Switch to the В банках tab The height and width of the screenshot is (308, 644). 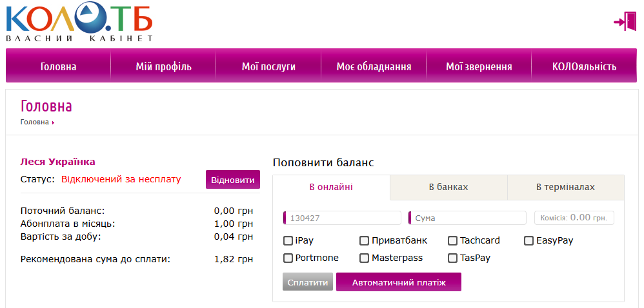448,188
